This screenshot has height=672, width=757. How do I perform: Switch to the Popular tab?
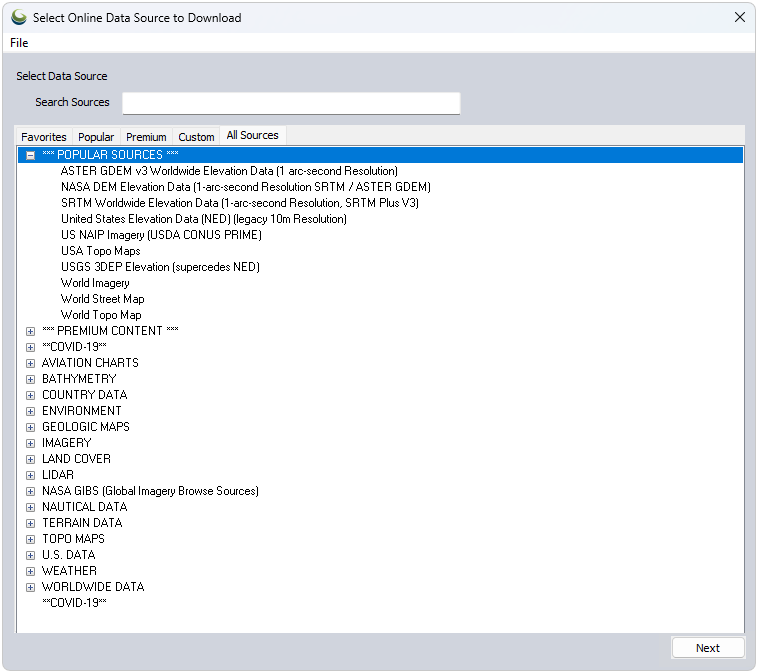point(96,137)
